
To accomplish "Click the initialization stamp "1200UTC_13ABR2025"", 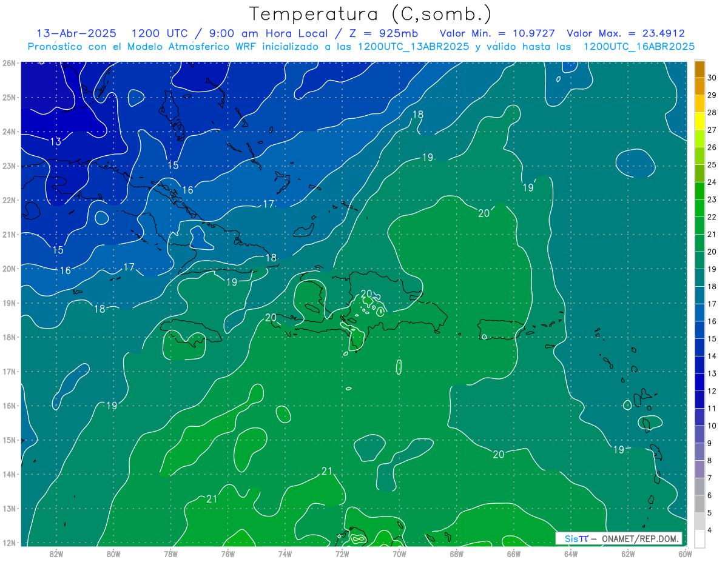I will click(414, 47).
